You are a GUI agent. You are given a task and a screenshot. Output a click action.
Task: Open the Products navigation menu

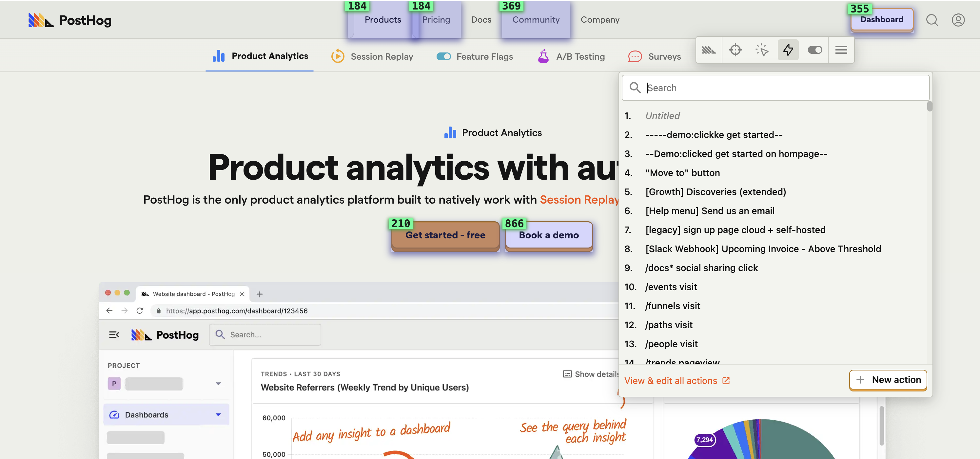tap(382, 20)
